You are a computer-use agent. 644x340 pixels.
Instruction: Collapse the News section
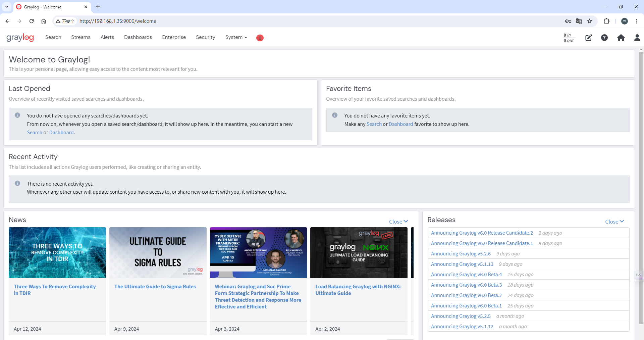[398, 222]
